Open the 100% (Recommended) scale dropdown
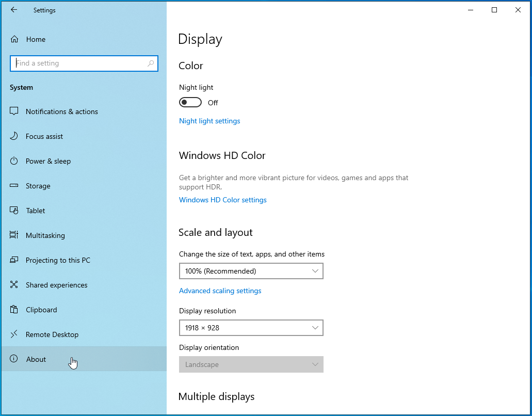The width and height of the screenshot is (532, 416). [x=251, y=271]
